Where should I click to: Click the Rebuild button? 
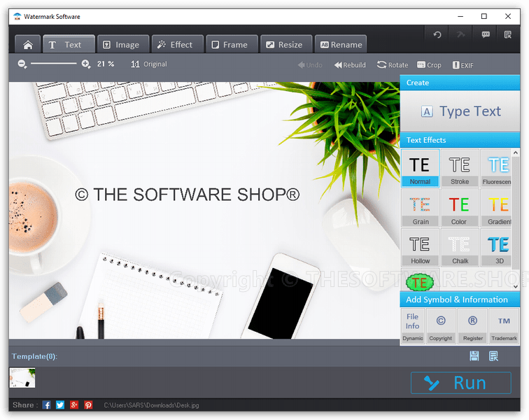[350, 65]
